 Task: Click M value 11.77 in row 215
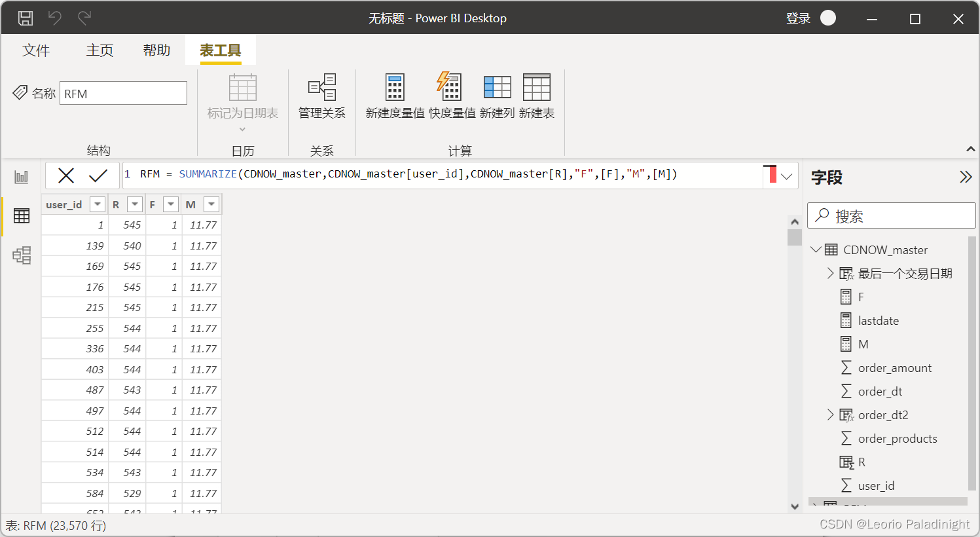click(x=203, y=307)
